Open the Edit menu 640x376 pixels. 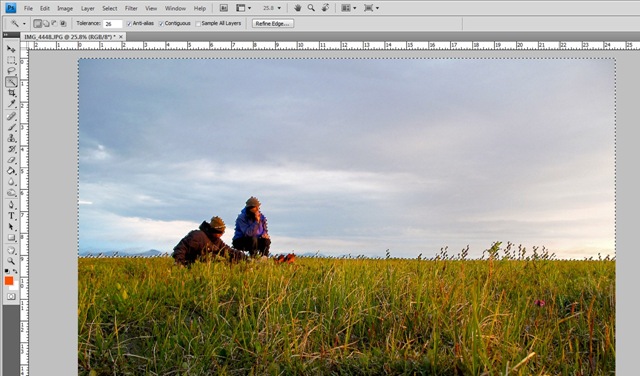44,8
